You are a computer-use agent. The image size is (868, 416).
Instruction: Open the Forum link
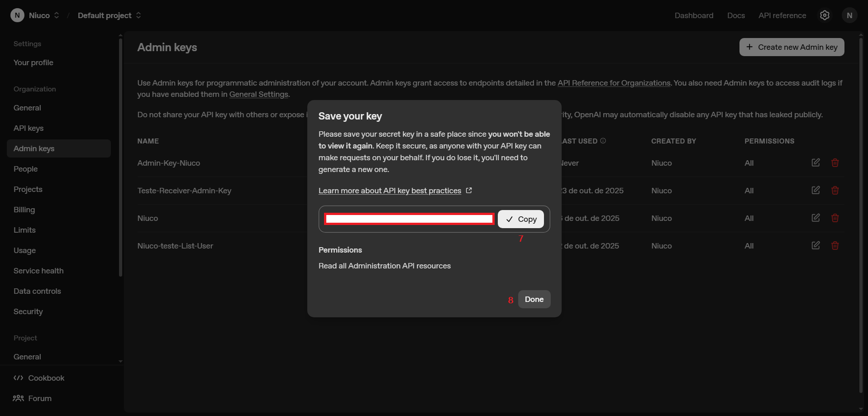(x=40, y=398)
